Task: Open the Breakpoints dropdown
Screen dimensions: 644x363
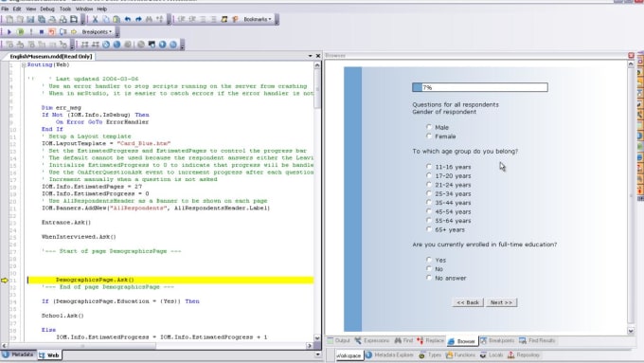Action: pos(97,31)
